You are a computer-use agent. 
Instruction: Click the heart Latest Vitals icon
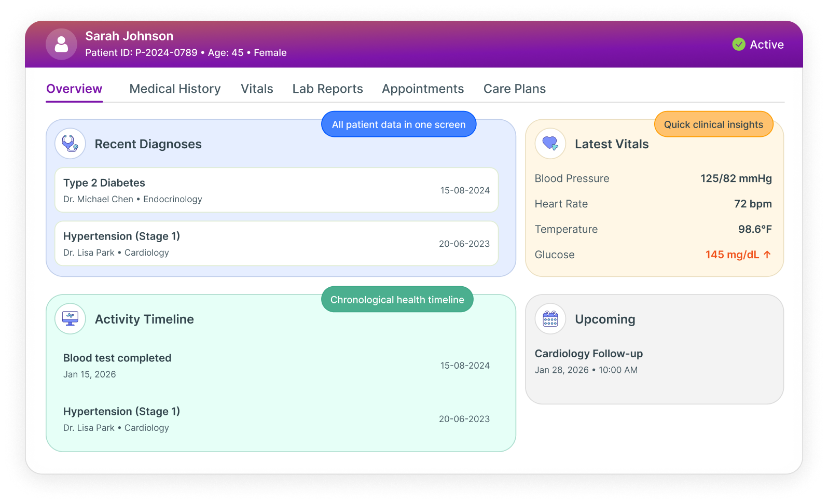pos(550,144)
